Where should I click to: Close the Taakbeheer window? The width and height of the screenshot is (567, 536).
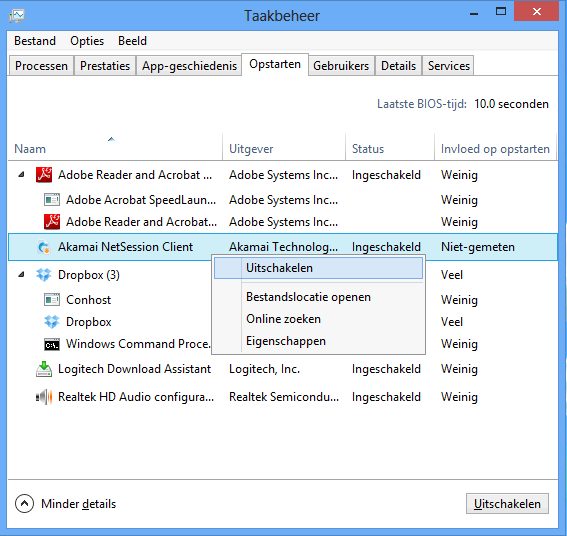click(537, 12)
